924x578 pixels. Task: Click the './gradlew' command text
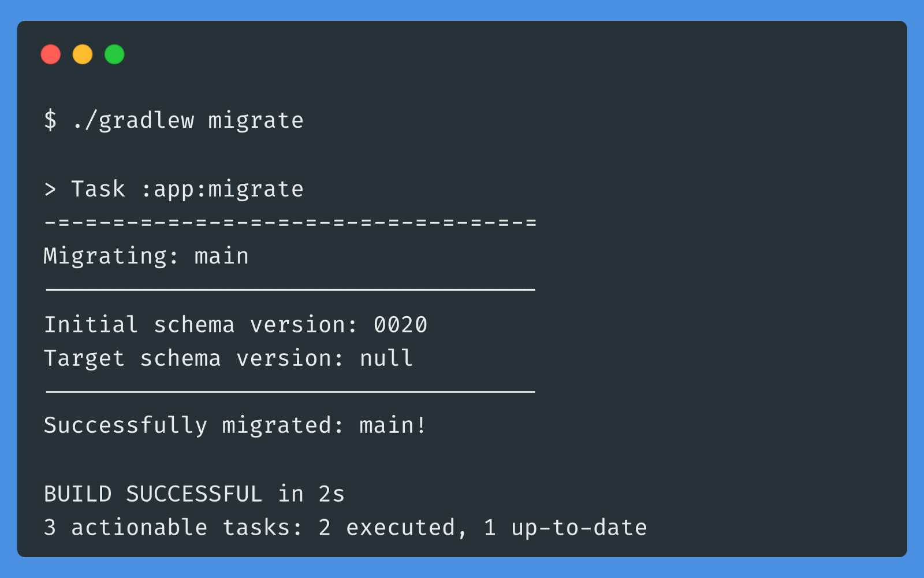pos(133,120)
